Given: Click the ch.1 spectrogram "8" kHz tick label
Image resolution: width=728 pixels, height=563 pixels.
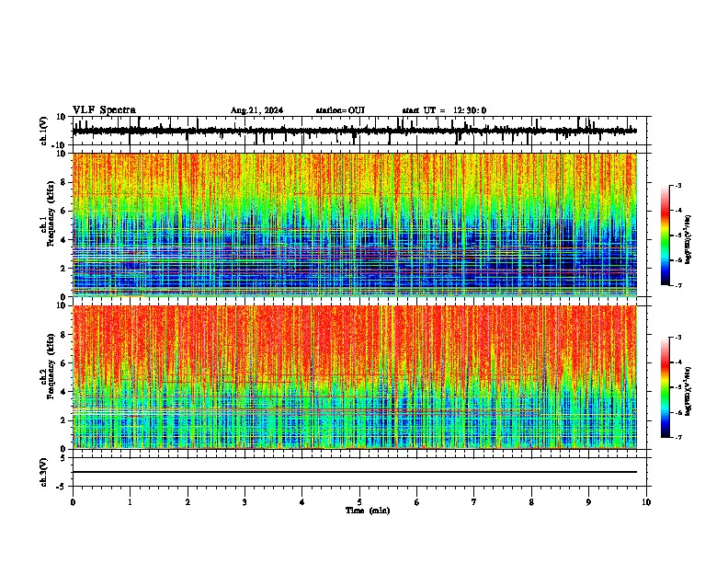Looking at the screenshot, I should pyautogui.click(x=63, y=182).
